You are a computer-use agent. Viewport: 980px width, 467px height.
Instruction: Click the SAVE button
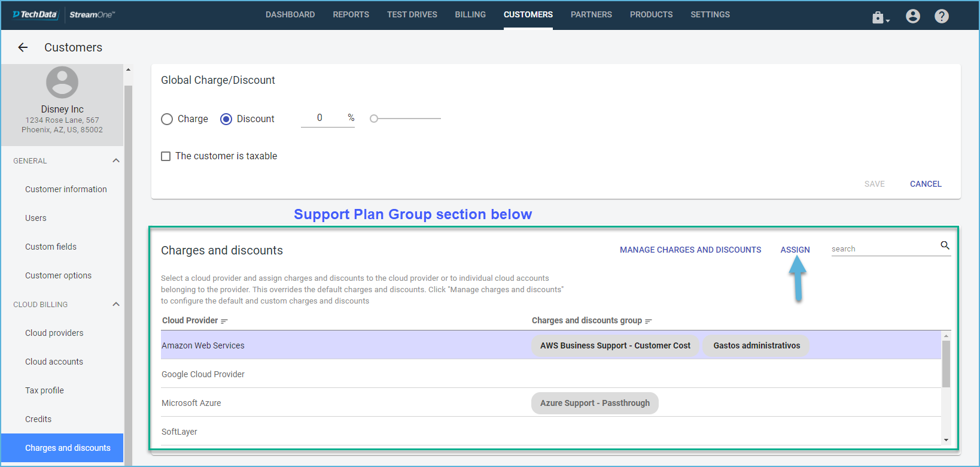coord(875,184)
